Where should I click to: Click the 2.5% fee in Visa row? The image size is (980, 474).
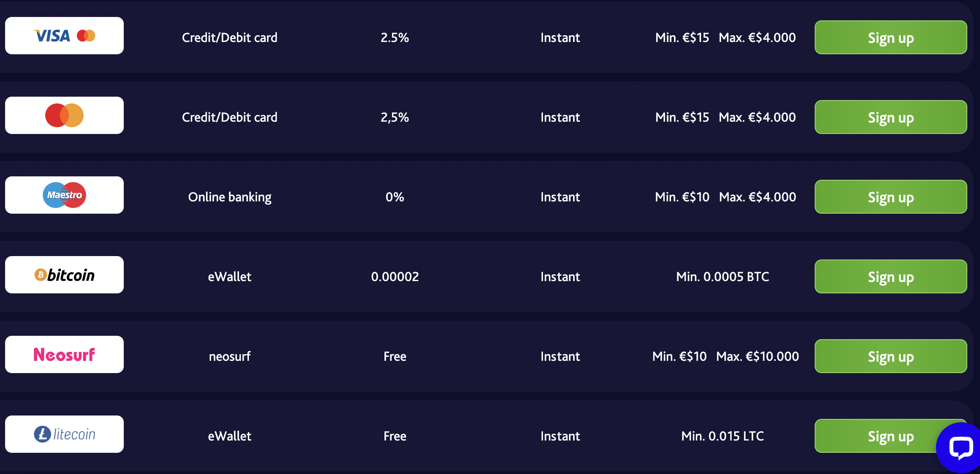tap(395, 38)
